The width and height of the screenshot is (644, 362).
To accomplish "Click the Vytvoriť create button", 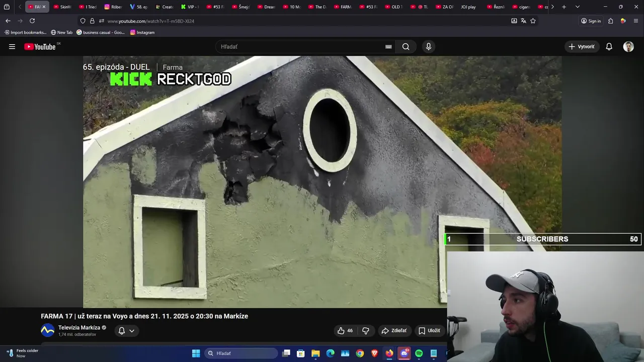I will point(581,47).
